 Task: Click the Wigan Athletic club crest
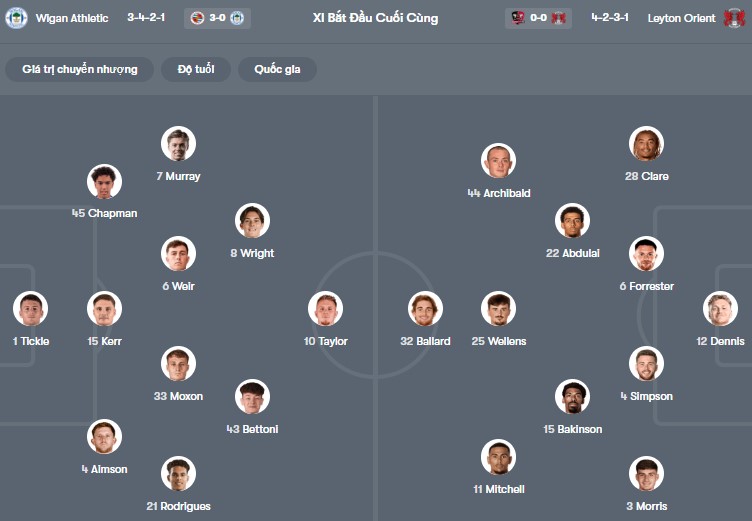pyautogui.click(x=16, y=18)
